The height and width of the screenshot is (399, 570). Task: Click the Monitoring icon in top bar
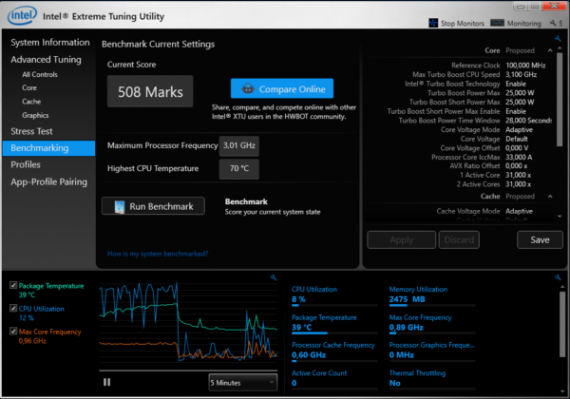point(497,23)
